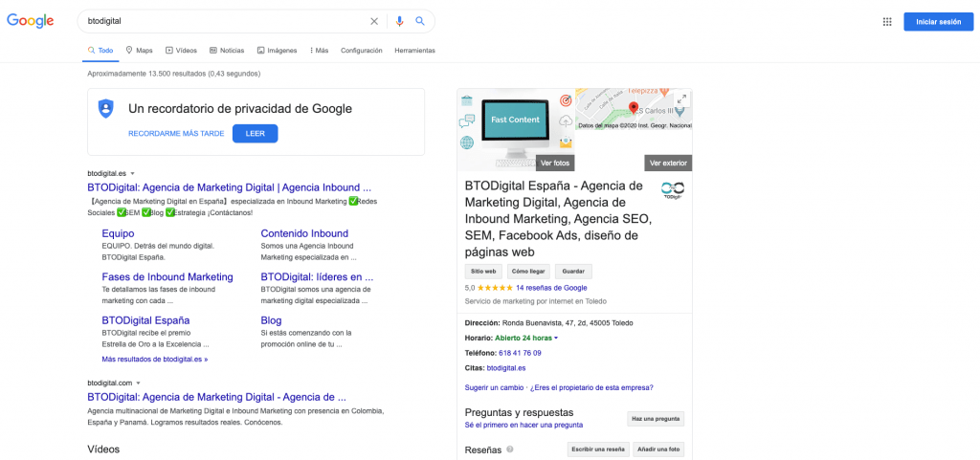Expand the map with arrows icon
The height and width of the screenshot is (460, 980).
[x=681, y=99]
